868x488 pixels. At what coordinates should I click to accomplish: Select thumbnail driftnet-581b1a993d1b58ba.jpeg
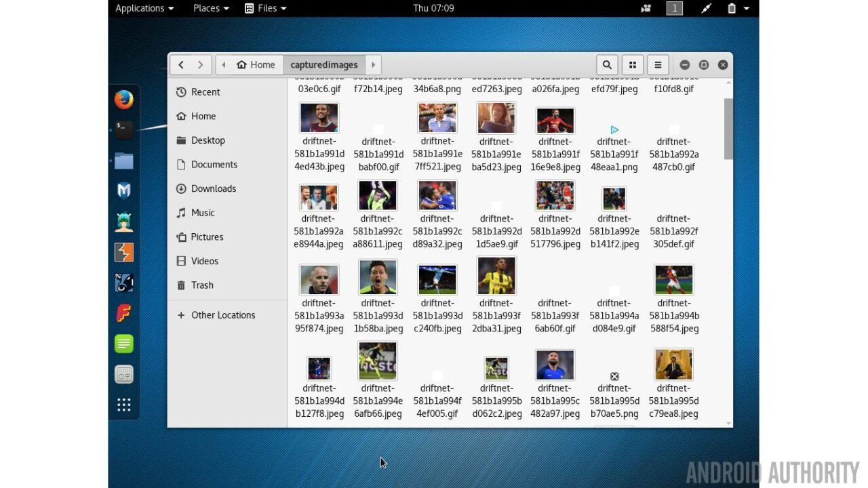click(x=378, y=279)
